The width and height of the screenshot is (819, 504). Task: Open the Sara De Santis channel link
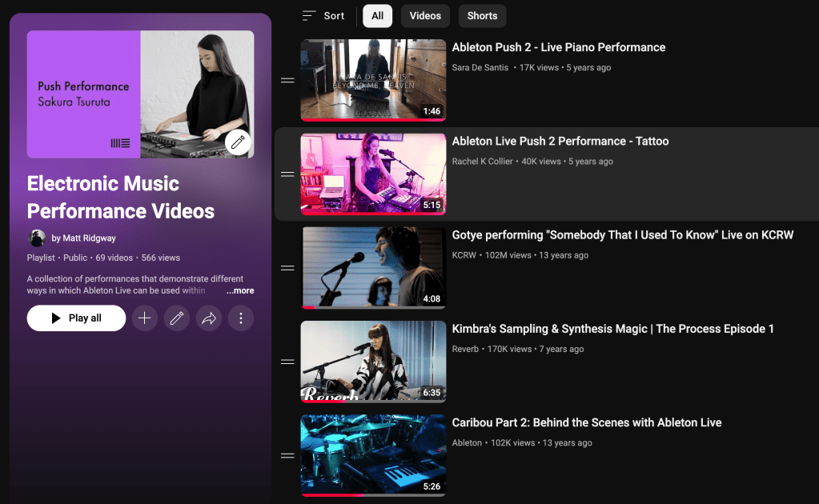(x=480, y=68)
